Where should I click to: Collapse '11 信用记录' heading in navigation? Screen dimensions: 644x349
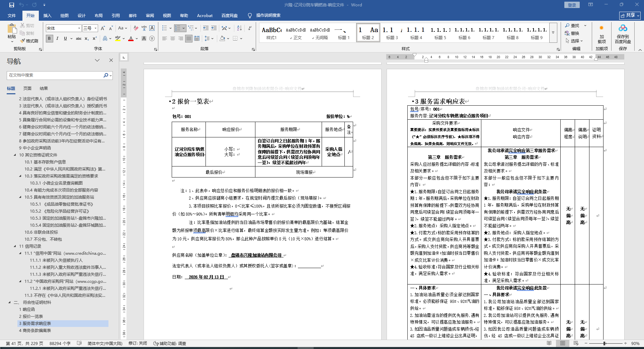[x=15, y=246]
